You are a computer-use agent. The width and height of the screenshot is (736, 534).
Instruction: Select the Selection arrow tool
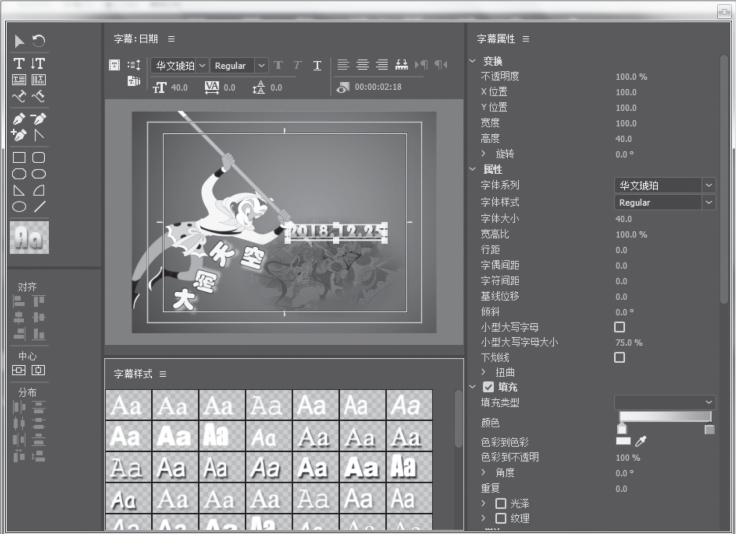point(19,41)
